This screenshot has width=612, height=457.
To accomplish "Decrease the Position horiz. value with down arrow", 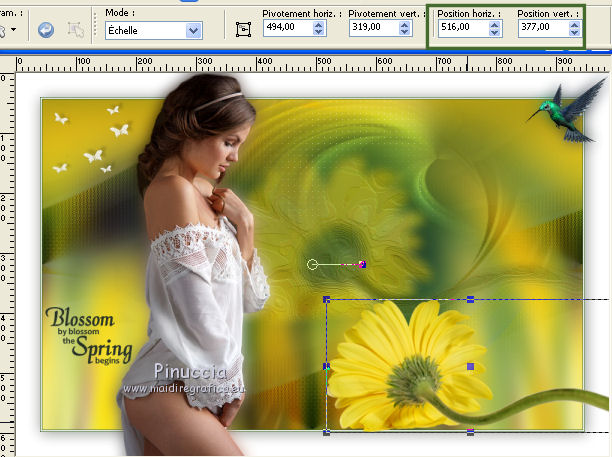I will coord(495,32).
